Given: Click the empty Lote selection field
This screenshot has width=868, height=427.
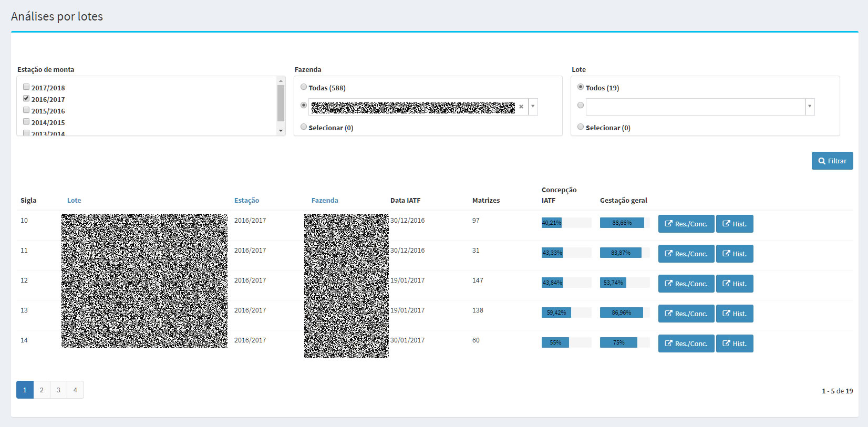Looking at the screenshot, I should [696, 107].
